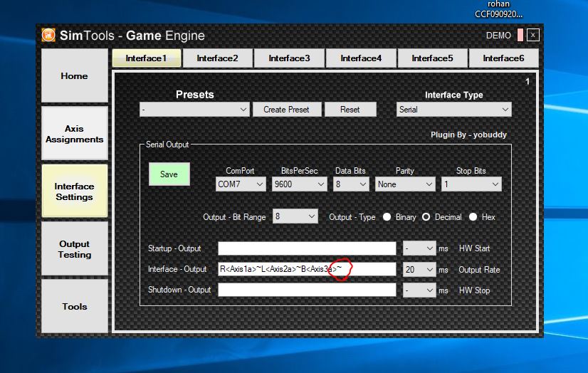588x373 pixels.
Task: Click the Create Preset button
Action: click(286, 110)
